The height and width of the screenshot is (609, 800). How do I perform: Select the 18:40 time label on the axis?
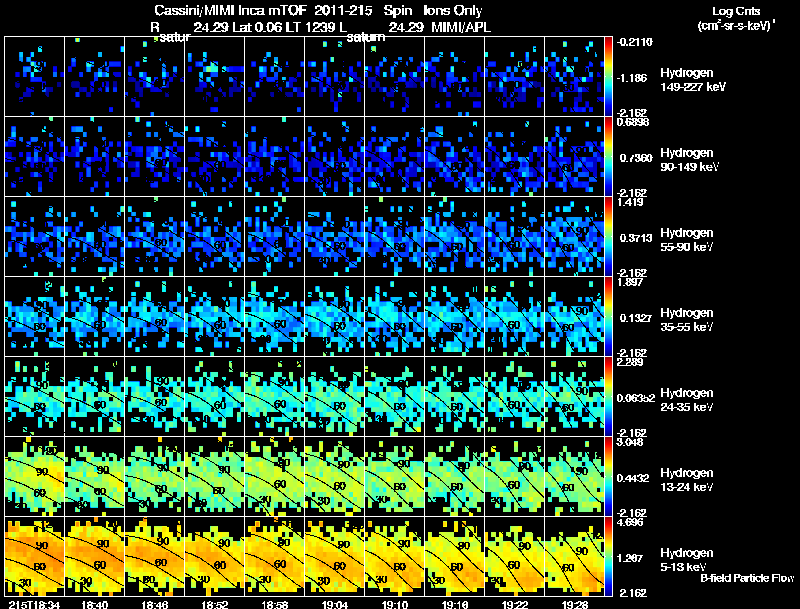point(95,603)
